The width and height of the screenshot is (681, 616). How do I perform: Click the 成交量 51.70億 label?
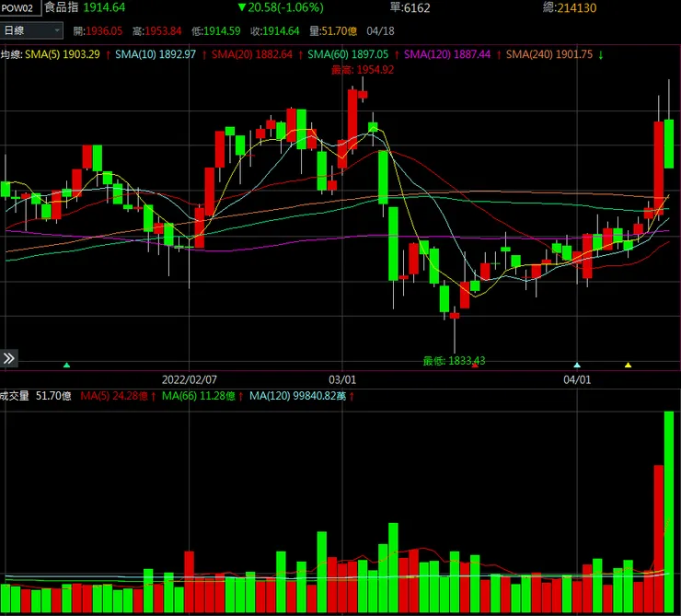(36, 396)
